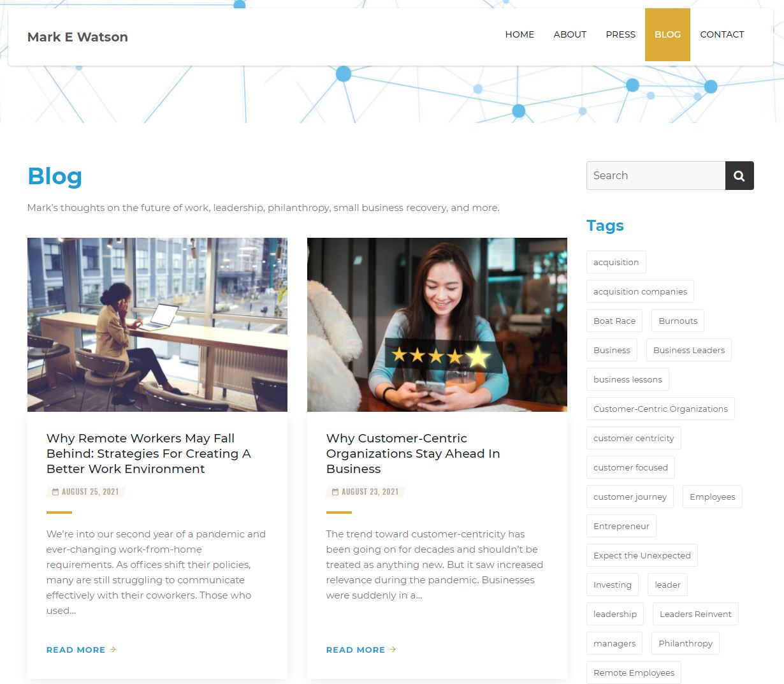
Task: Open the HOME menu item
Action: click(519, 34)
